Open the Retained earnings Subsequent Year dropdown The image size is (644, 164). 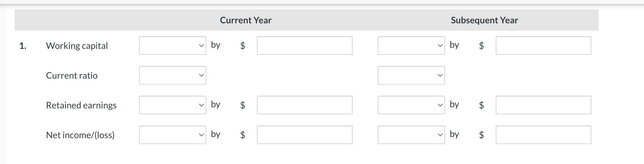(x=411, y=105)
